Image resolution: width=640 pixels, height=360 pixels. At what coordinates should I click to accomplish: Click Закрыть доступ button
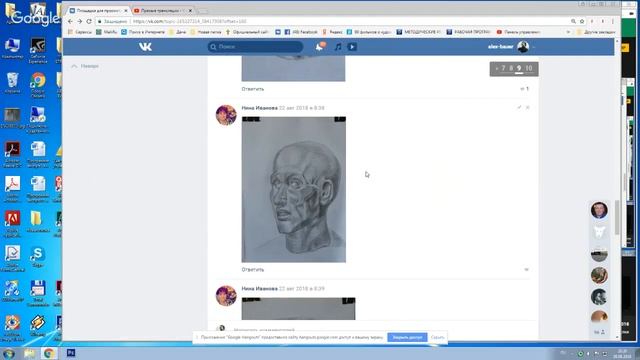pyautogui.click(x=407, y=338)
